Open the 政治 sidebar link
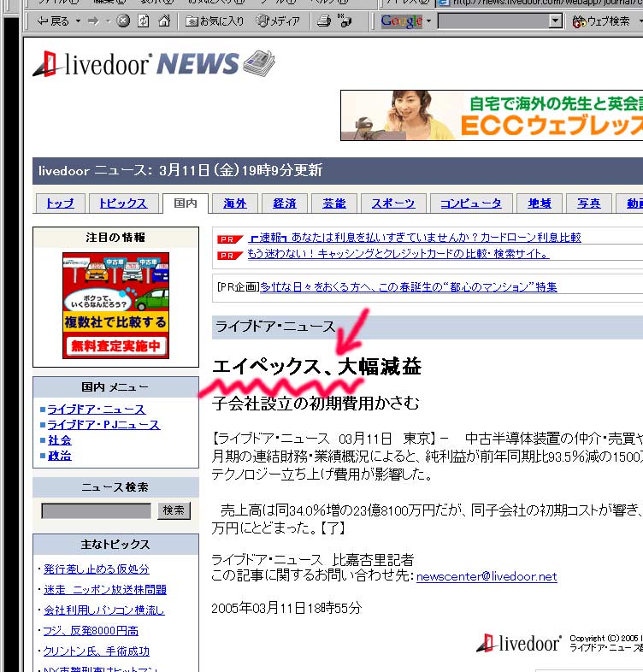643x672 pixels. (60, 456)
